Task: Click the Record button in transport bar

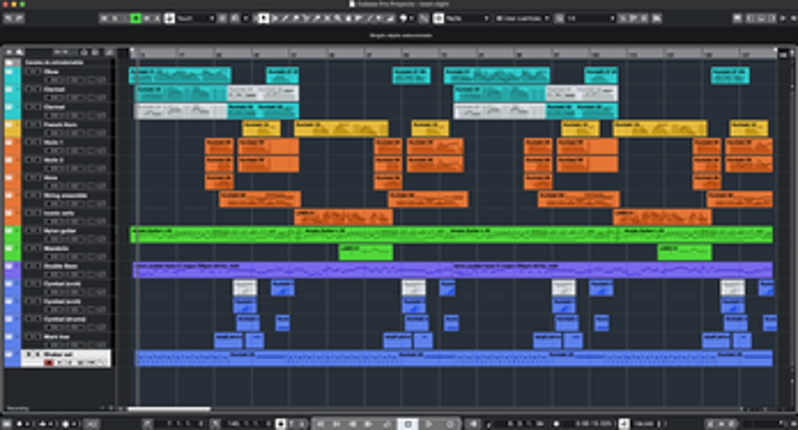Action: click(450, 423)
